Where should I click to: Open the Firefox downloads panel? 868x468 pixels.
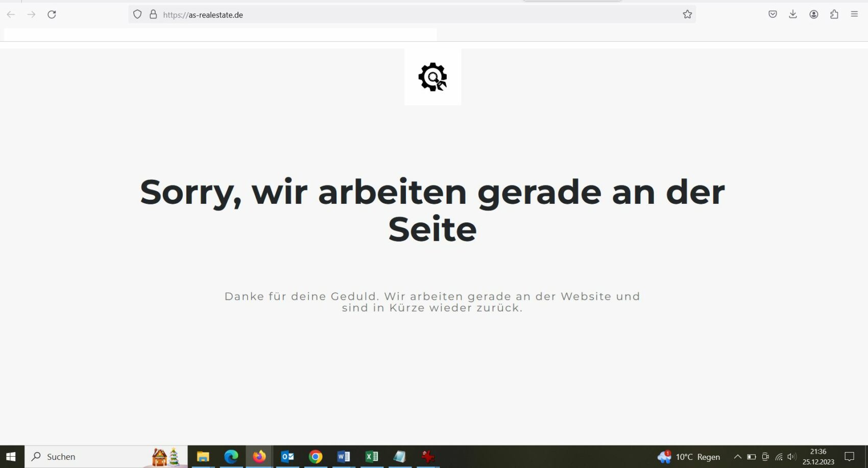pyautogui.click(x=793, y=14)
